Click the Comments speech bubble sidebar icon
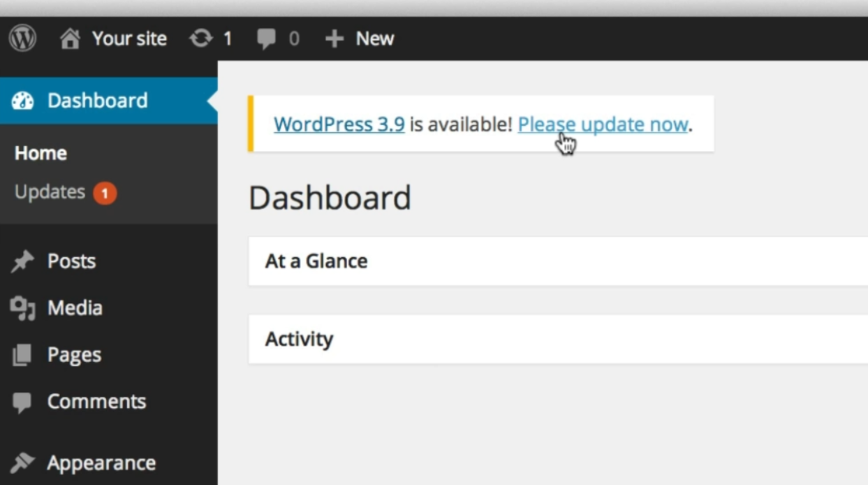Viewport: 868px width, 485px height. tap(22, 403)
